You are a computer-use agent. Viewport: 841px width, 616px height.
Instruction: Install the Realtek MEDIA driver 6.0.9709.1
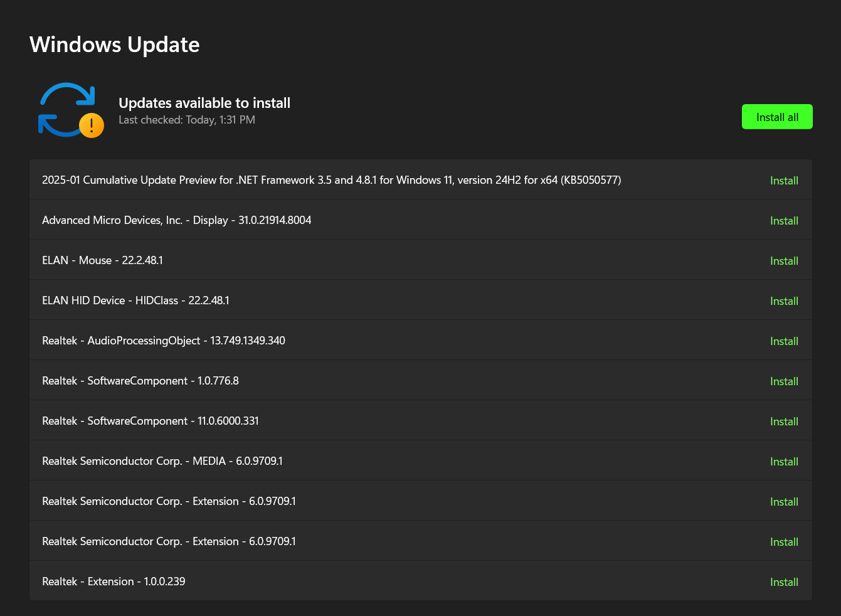(x=784, y=461)
